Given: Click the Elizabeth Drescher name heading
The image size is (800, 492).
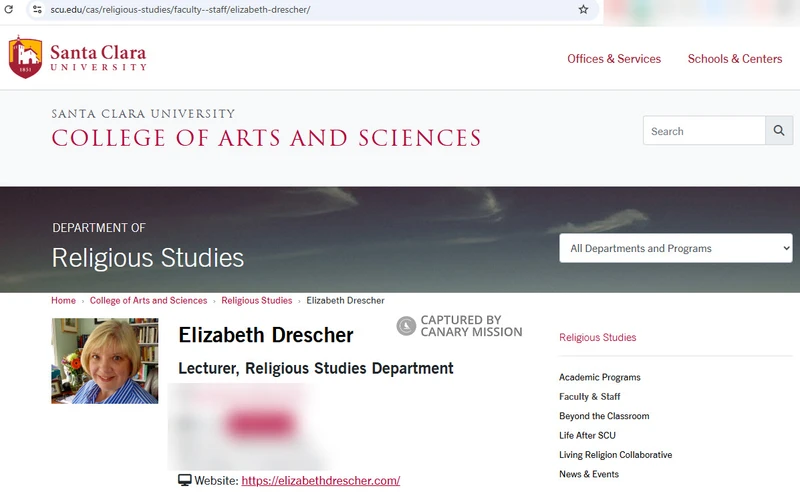Looking at the screenshot, I should click(266, 335).
